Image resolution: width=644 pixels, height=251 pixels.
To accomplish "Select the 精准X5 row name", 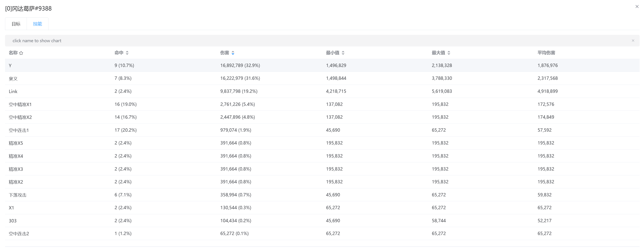I will [16, 143].
